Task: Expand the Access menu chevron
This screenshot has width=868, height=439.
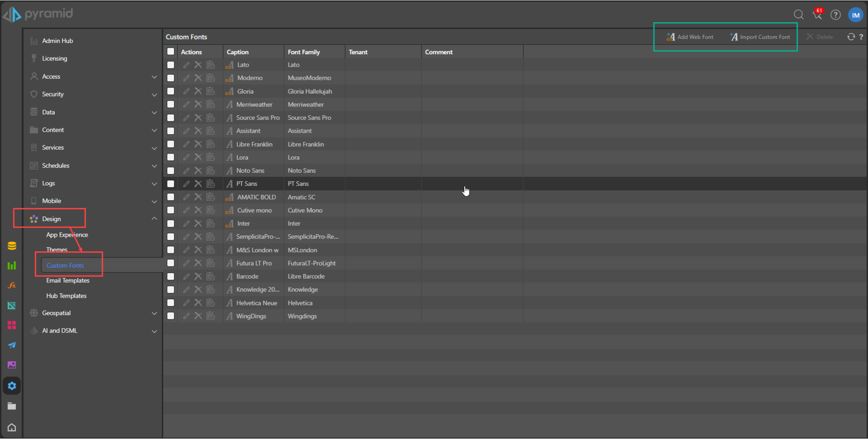Action: [154, 77]
